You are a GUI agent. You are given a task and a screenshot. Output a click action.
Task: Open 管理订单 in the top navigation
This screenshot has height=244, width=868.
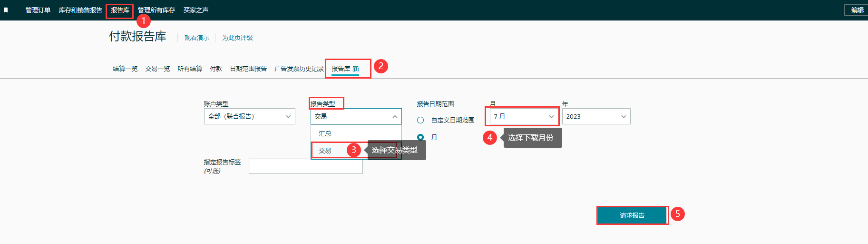click(38, 10)
